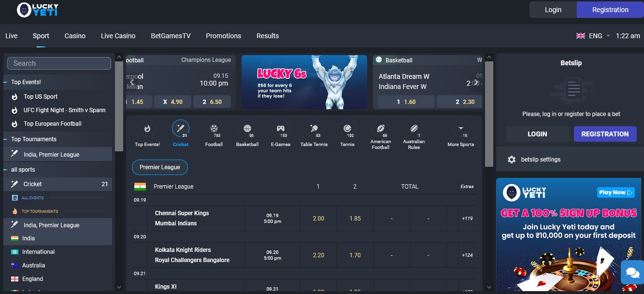Open the Top Events! fire icon
Image resolution: width=644 pixels, height=294 pixels.
click(147, 129)
